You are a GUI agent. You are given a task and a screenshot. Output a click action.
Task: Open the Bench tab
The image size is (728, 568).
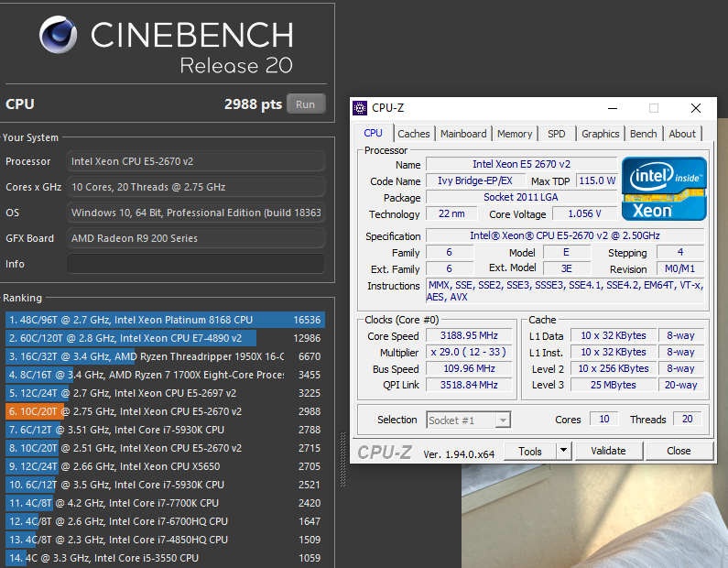click(x=644, y=134)
